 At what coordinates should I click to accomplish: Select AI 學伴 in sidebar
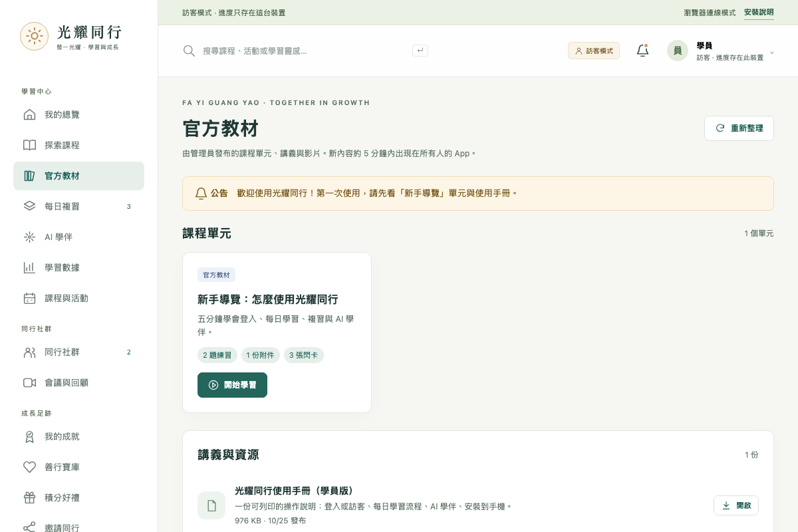[x=78, y=237]
